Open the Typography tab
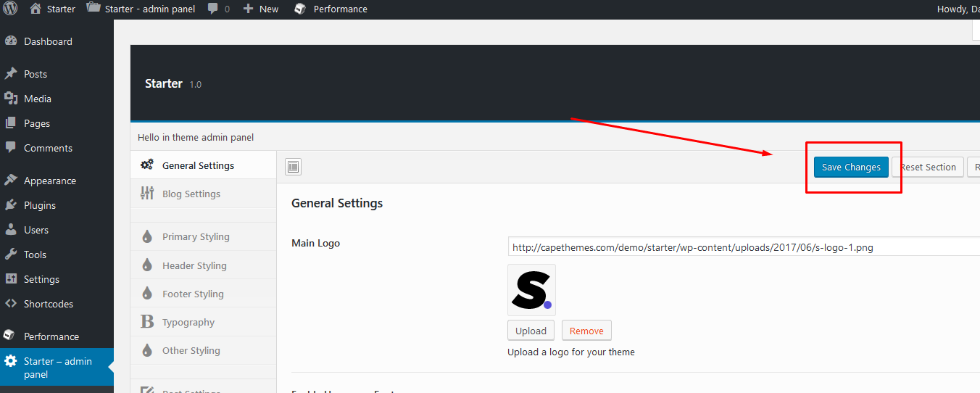 click(x=204, y=322)
